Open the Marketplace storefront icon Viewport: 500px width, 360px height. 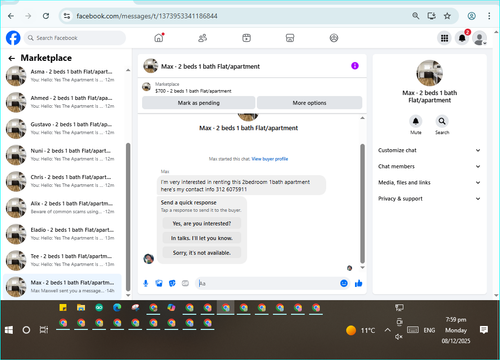pyautogui.click(x=290, y=38)
